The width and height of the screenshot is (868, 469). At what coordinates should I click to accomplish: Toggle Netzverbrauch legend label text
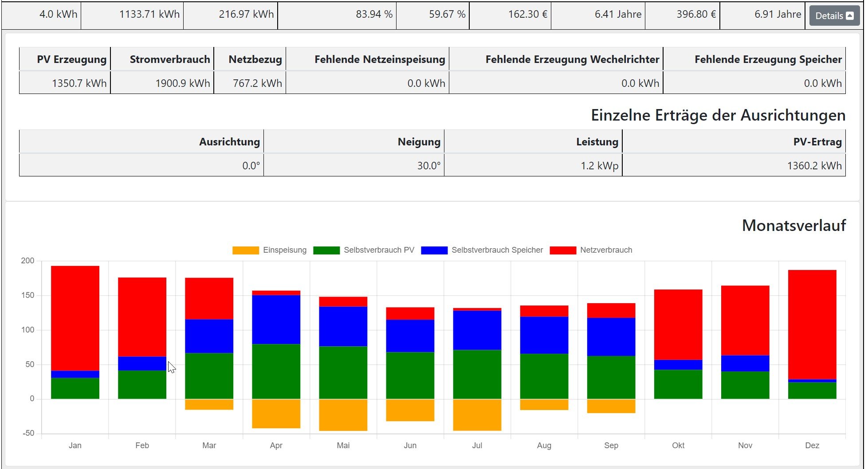[x=606, y=250]
